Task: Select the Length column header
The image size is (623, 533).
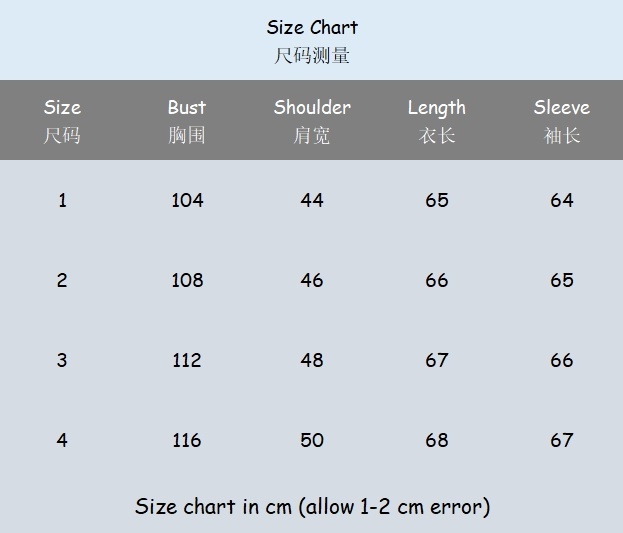Action: pos(437,108)
